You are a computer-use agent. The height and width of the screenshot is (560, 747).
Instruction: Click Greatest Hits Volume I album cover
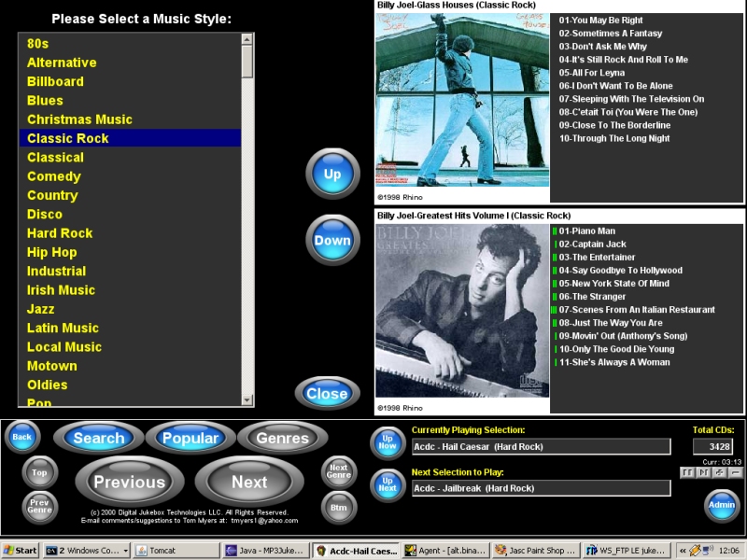(x=462, y=311)
